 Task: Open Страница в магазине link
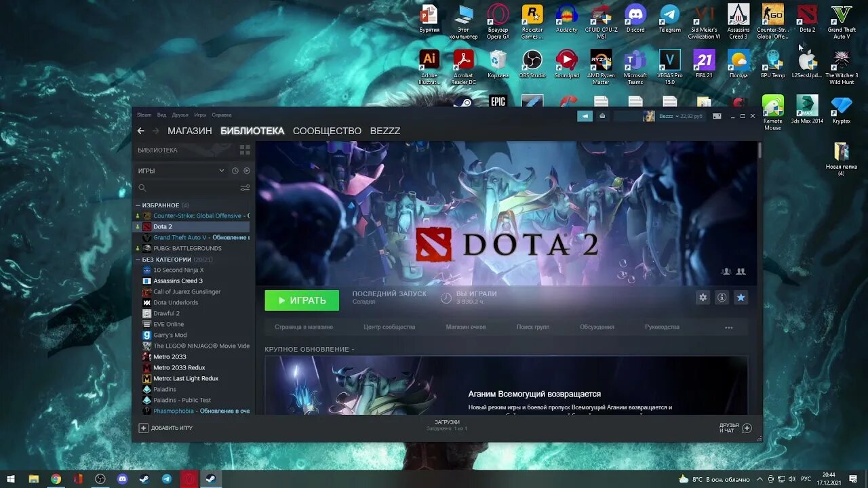click(x=304, y=327)
